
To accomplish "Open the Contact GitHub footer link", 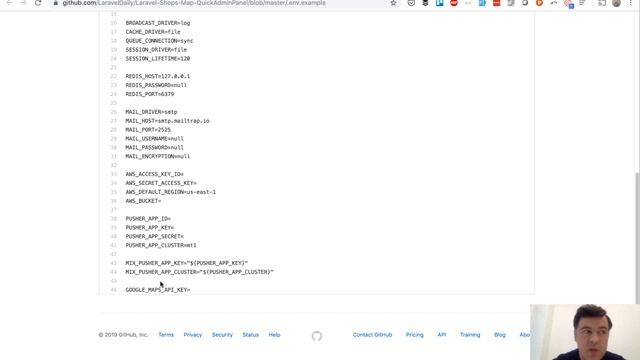I will 372,335.
